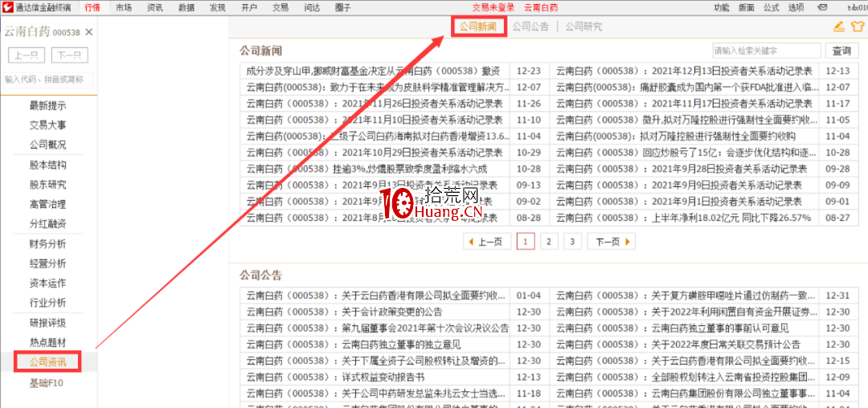Screen dimensions: 868x408
Task: Open the 圈子 menu
Action: pos(343,8)
